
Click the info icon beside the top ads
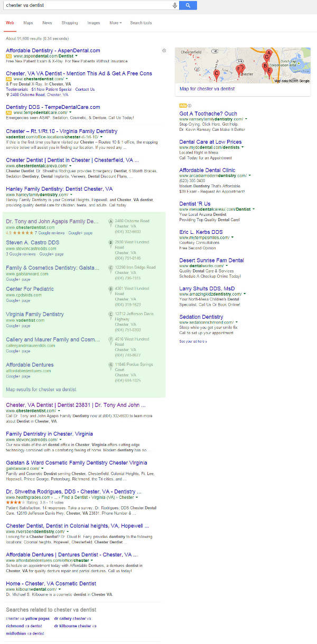pos(164,51)
